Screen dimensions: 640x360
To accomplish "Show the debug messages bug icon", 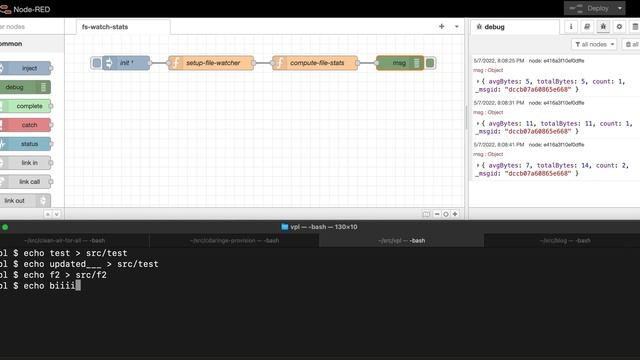I will pyautogui.click(x=603, y=27).
